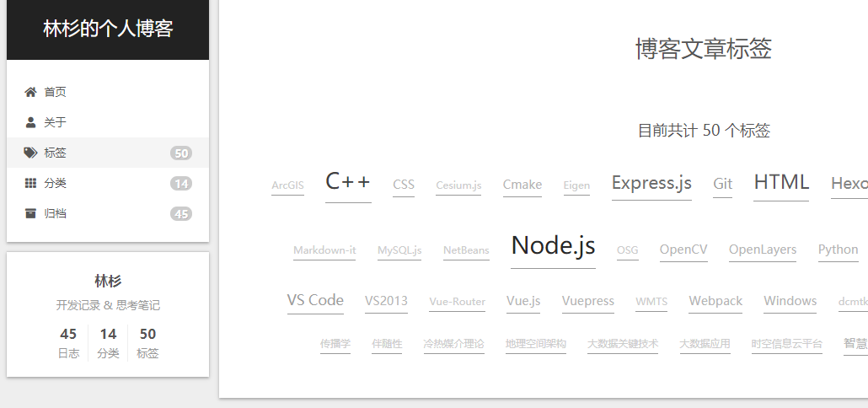The image size is (868, 408).
Task: Open the Vue-Router tag
Action: coord(458,302)
